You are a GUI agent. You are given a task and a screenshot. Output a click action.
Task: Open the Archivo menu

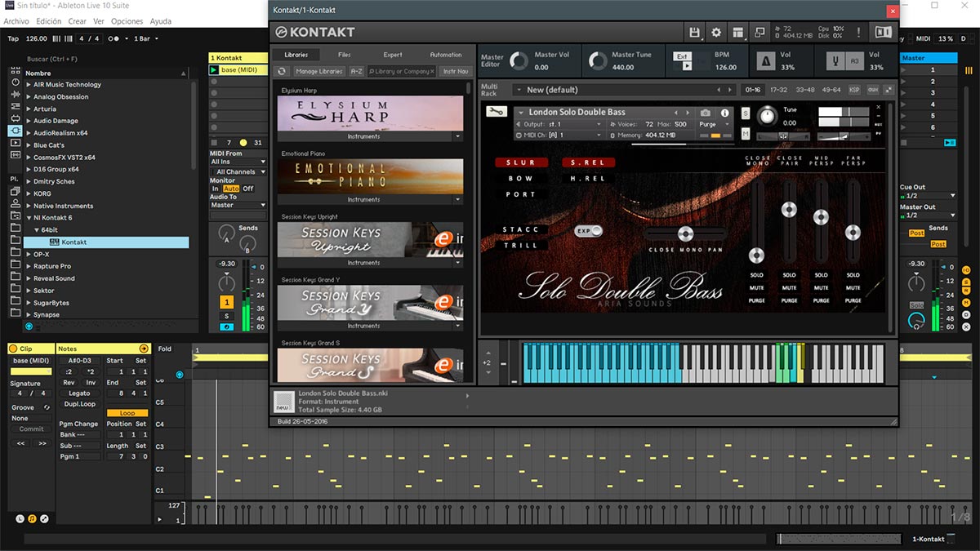pyautogui.click(x=16, y=21)
